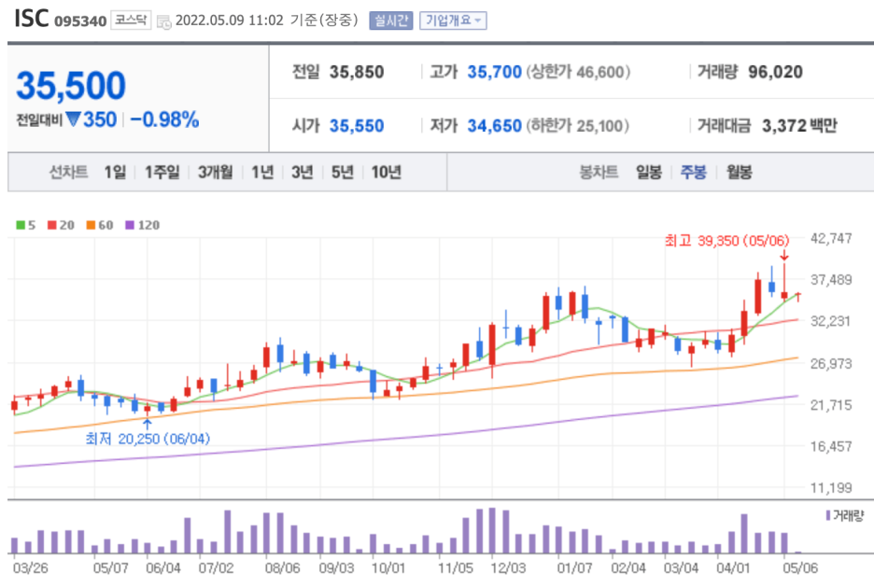Screen dimensions: 874x588
Task: Select the 5년 line chart tab
Action: pyautogui.click(x=343, y=173)
